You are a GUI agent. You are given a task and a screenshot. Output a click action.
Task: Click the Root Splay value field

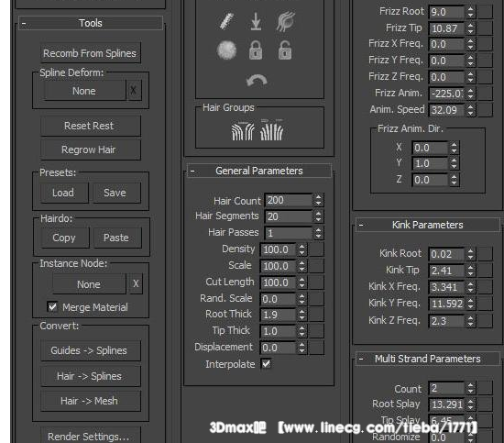[447, 404]
